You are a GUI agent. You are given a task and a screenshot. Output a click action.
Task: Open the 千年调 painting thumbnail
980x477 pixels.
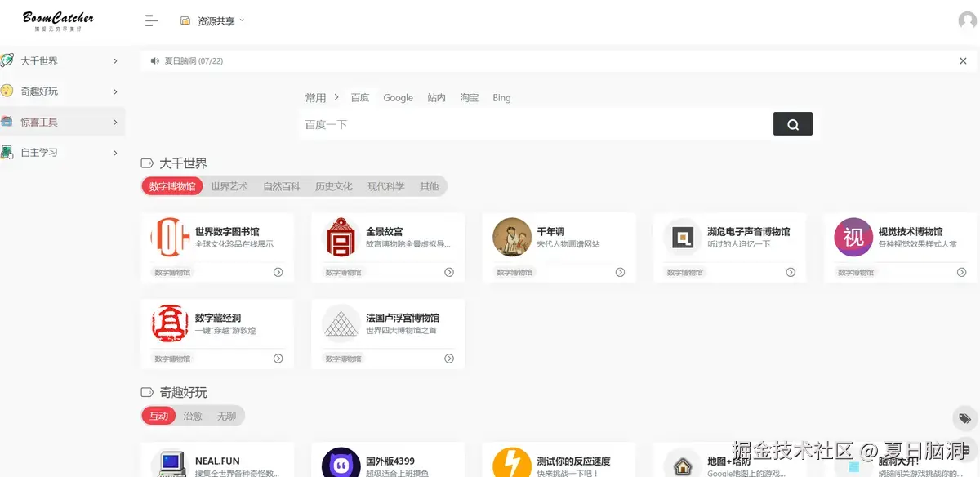[512, 238]
